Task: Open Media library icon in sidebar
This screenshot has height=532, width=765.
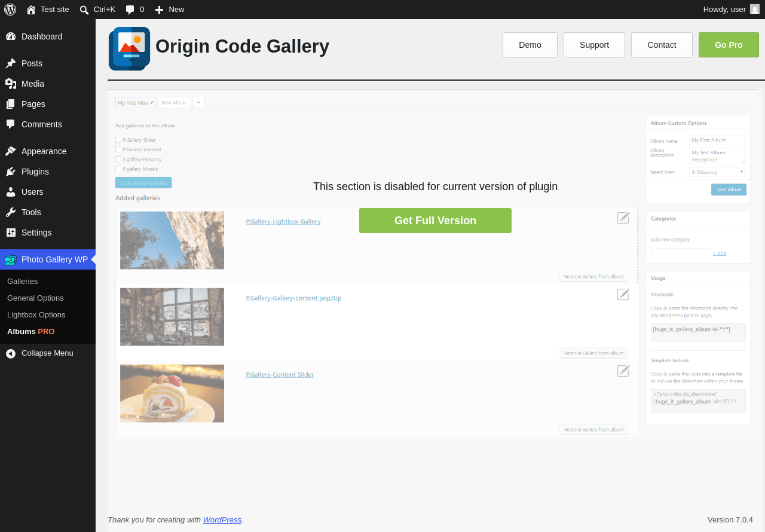Action: click(11, 84)
